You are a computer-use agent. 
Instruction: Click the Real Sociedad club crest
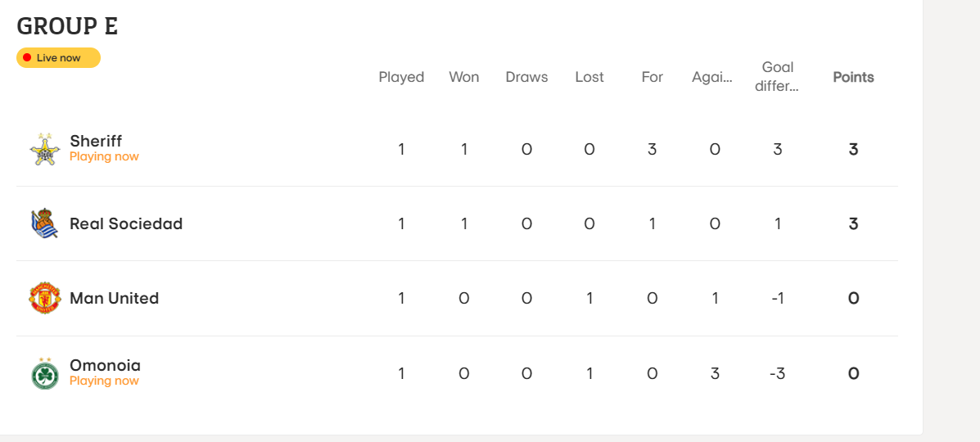45,223
